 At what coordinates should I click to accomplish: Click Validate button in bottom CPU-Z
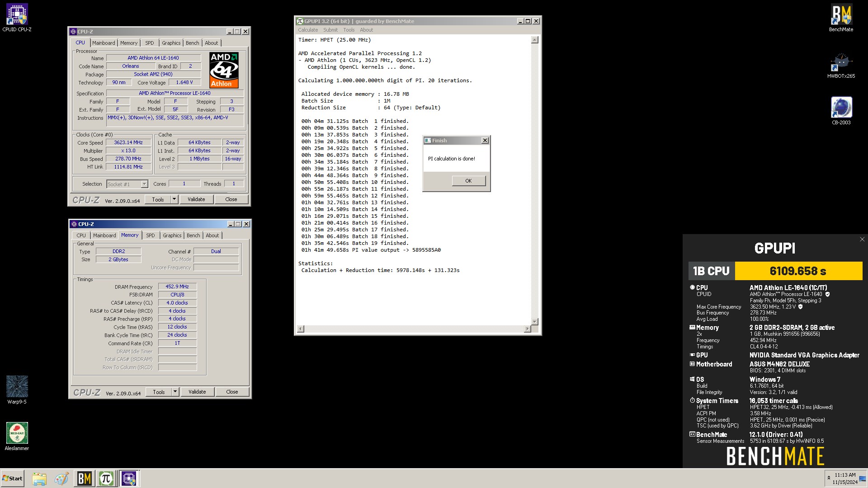pos(197,392)
